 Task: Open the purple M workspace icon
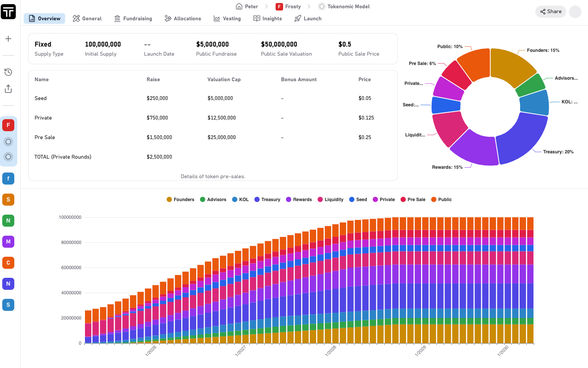coord(8,242)
